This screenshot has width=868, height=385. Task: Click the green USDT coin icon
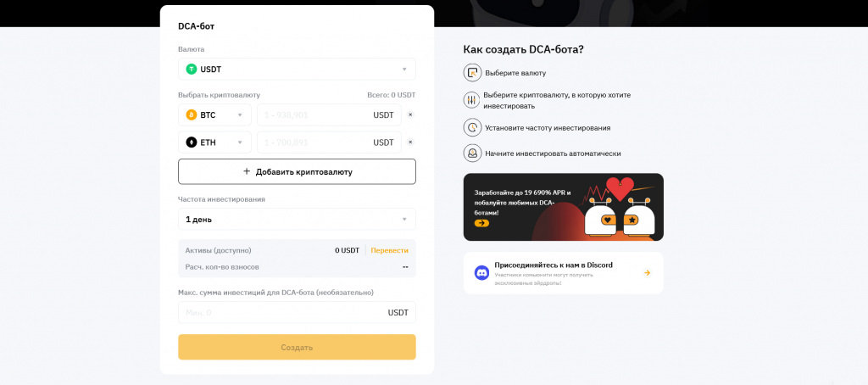pyautogui.click(x=192, y=69)
